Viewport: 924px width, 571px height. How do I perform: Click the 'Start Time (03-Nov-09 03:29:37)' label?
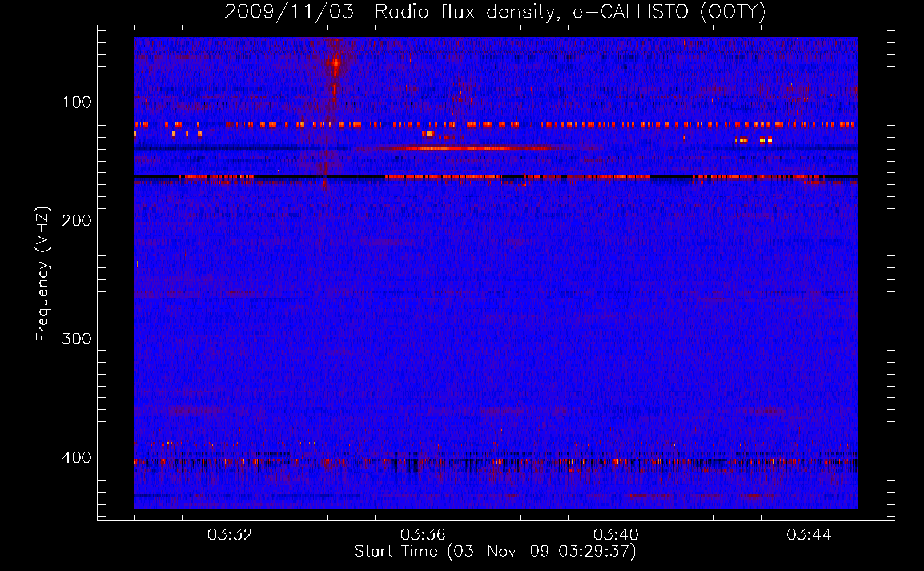point(495,552)
